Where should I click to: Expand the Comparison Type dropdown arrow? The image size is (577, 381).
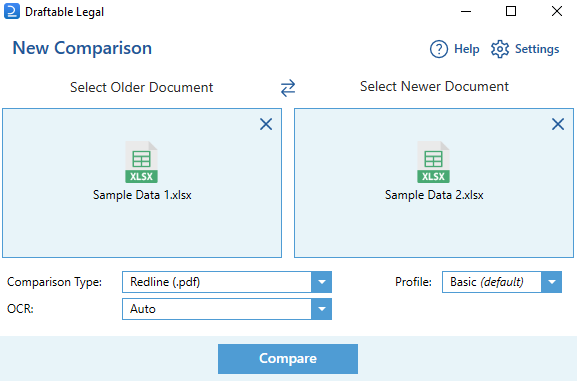coord(322,282)
